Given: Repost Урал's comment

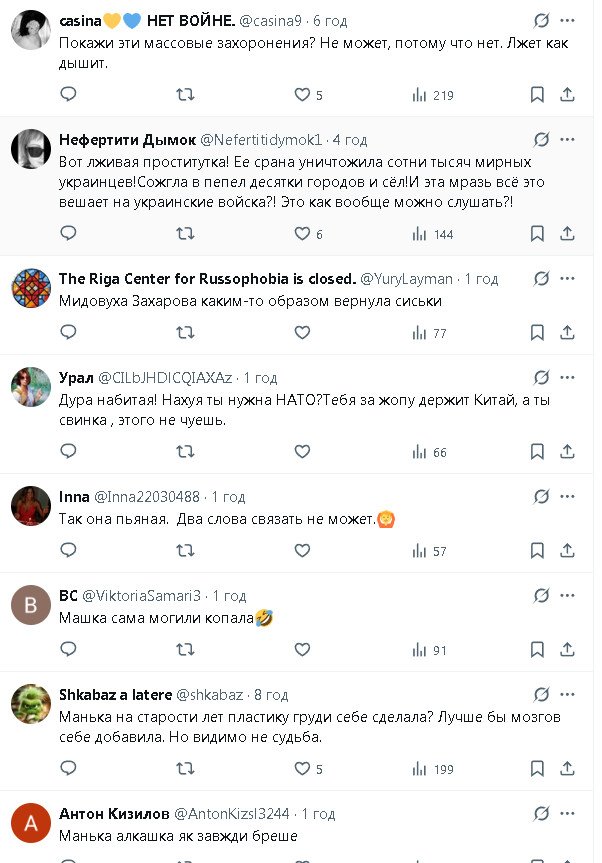Looking at the screenshot, I should (x=185, y=452).
